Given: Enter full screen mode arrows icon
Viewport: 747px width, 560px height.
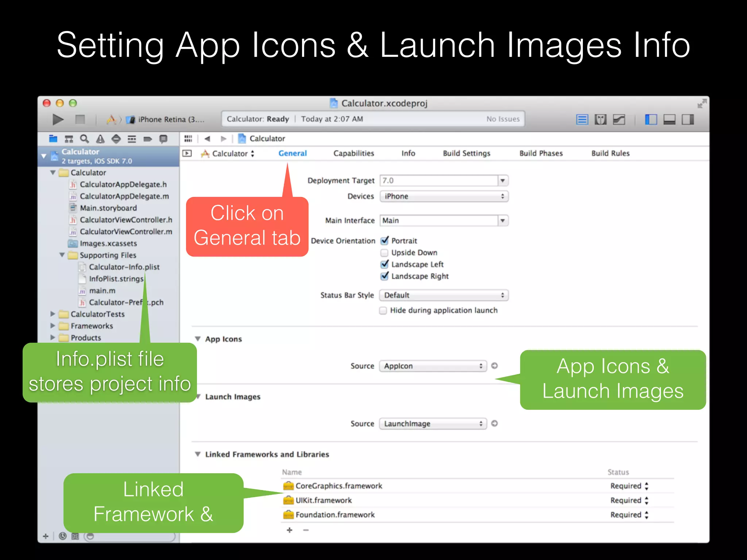Looking at the screenshot, I should click(x=702, y=104).
